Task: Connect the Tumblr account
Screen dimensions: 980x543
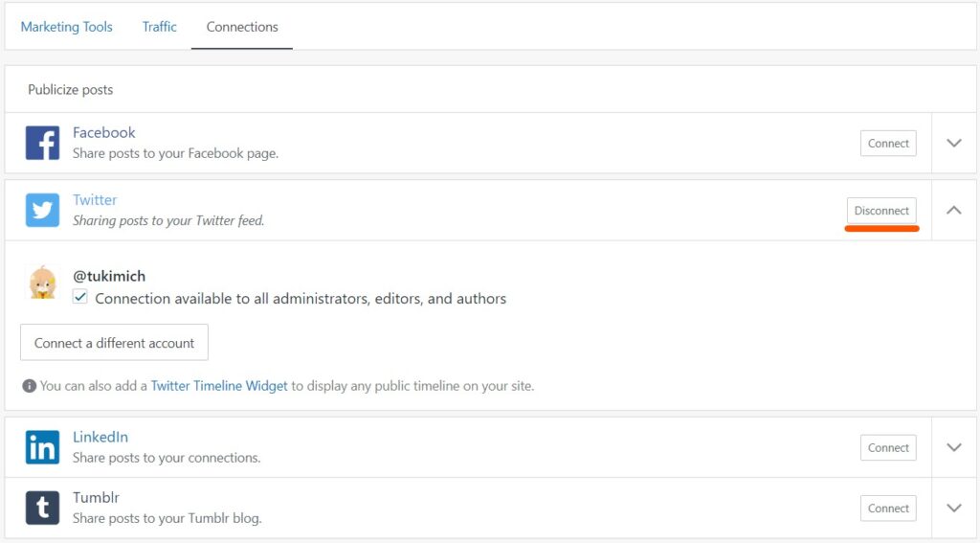Action: tap(888, 508)
